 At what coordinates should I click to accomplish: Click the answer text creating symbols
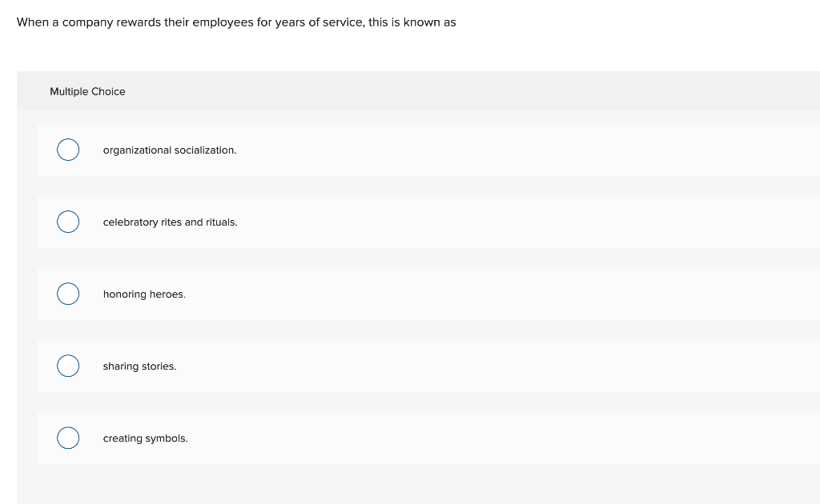pos(145,438)
